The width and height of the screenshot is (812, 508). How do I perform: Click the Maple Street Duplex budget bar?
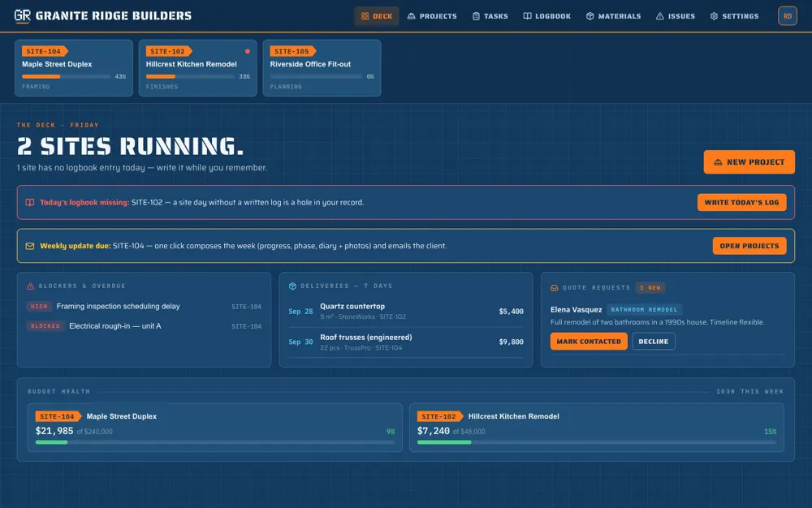tap(215, 442)
